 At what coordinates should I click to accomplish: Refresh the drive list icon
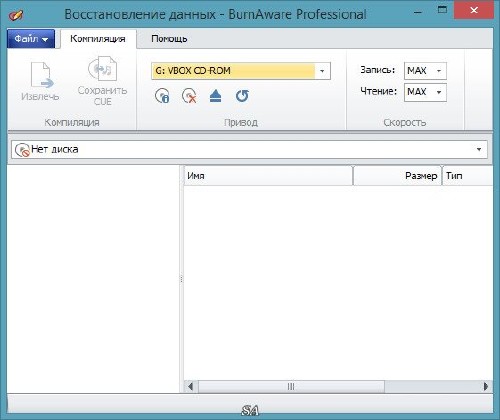(x=242, y=96)
